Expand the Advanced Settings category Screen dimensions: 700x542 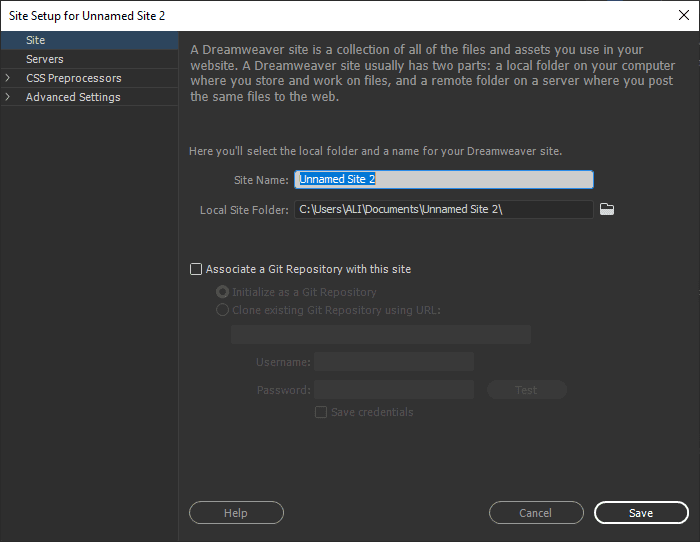[8, 96]
